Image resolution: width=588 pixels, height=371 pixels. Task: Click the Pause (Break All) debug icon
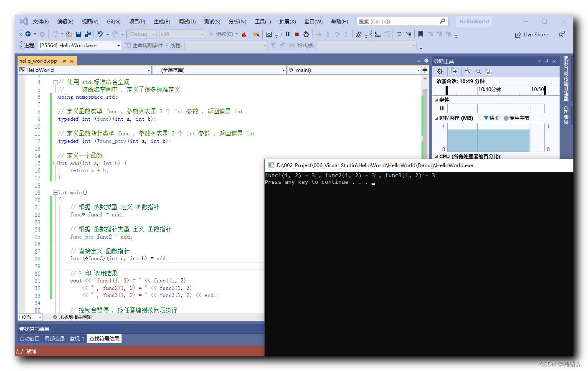[288, 34]
